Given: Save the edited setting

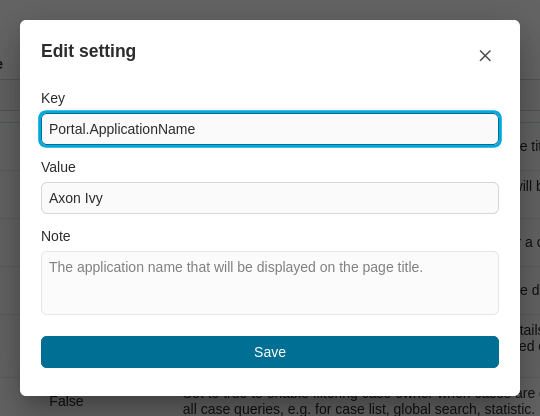Looking at the screenshot, I should coord(270,352).
